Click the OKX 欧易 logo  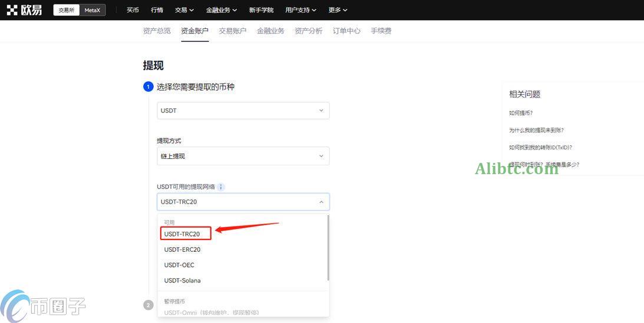24,10
